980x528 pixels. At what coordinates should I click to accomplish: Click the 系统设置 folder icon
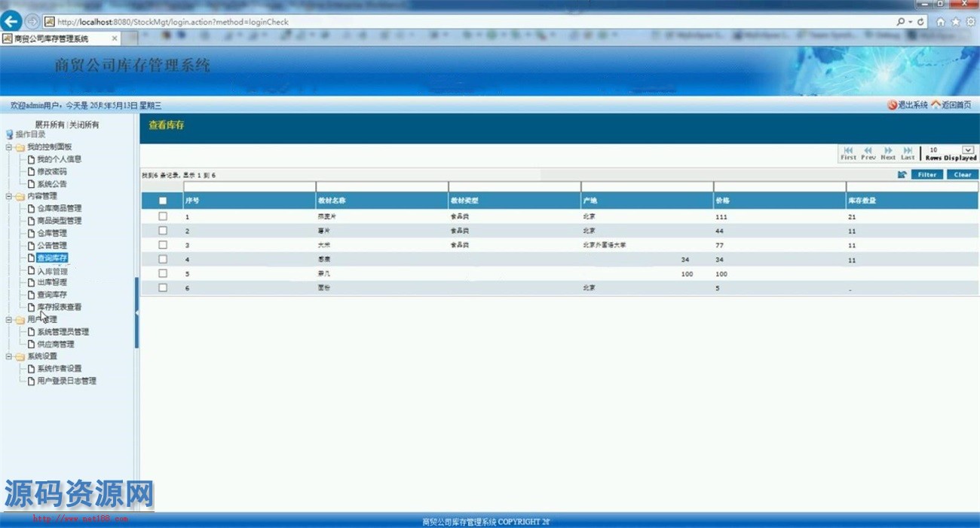20,357
